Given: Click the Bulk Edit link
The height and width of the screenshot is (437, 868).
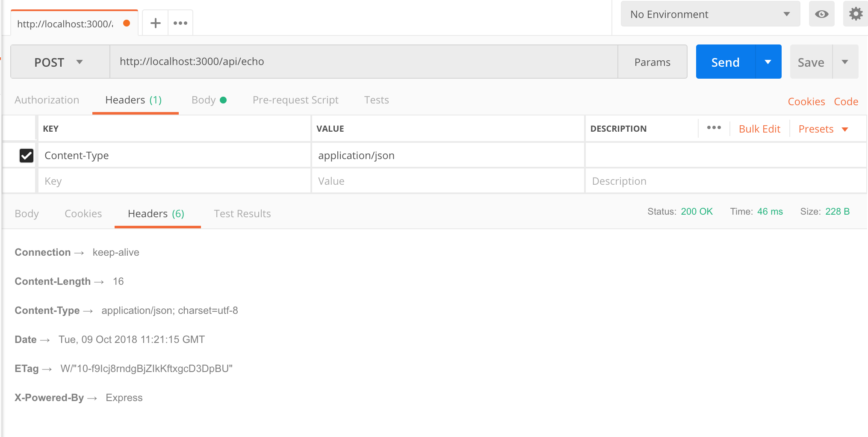Looking at the screenshot, I should (x=759, y=129).
